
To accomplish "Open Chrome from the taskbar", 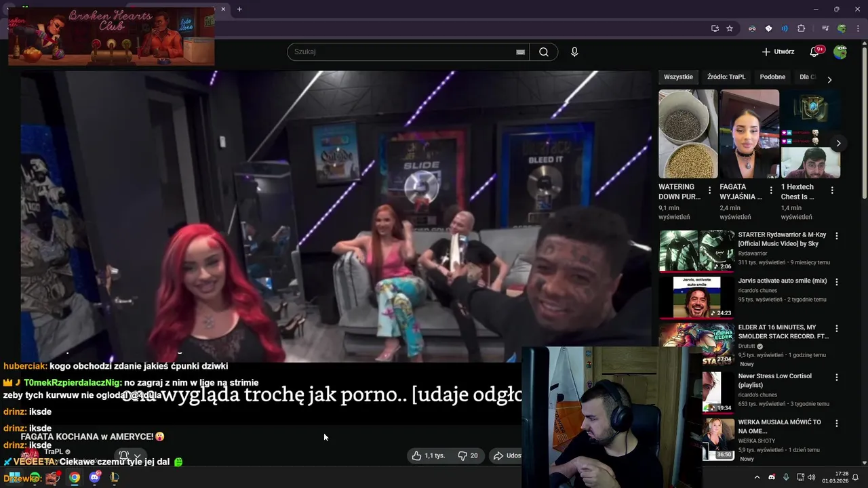I will pyautogui.click(x=74, y=477).
